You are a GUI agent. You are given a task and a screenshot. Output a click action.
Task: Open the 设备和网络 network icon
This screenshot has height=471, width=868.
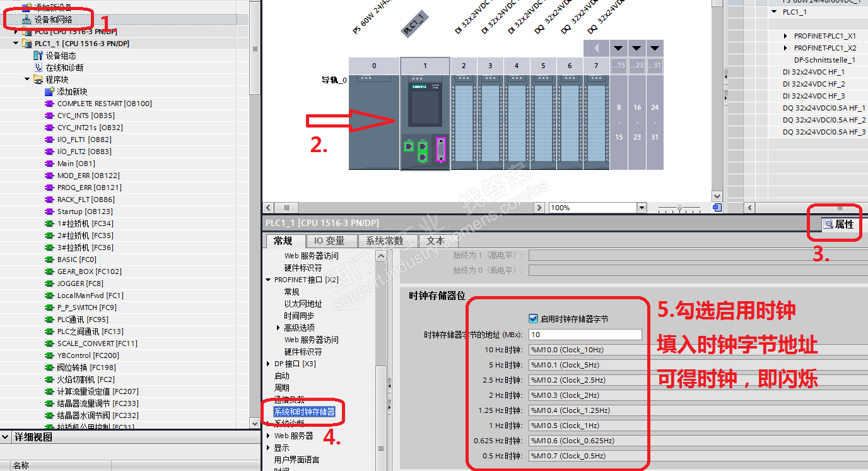point(26,20)
